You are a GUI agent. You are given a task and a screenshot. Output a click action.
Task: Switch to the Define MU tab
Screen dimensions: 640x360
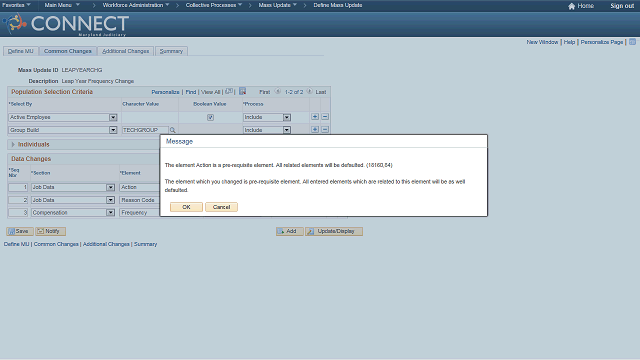pyautogui.click(x=20, y=51)
